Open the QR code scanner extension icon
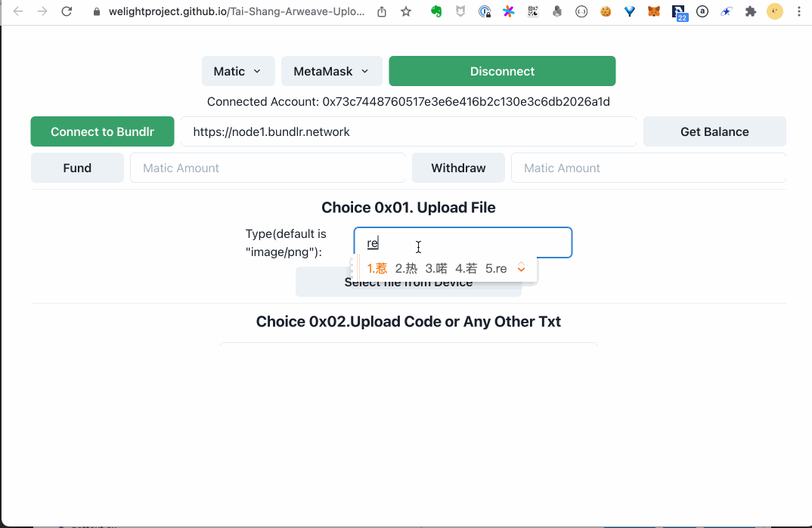This screenshot has width=812, height=528. click(533, 11)
